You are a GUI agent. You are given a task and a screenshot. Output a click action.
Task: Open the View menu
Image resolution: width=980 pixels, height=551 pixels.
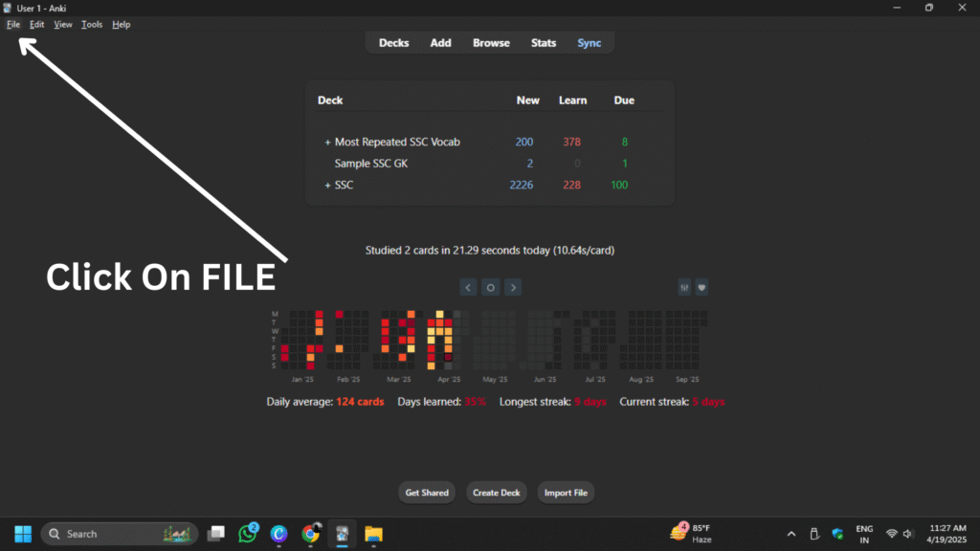click(62, 24)
